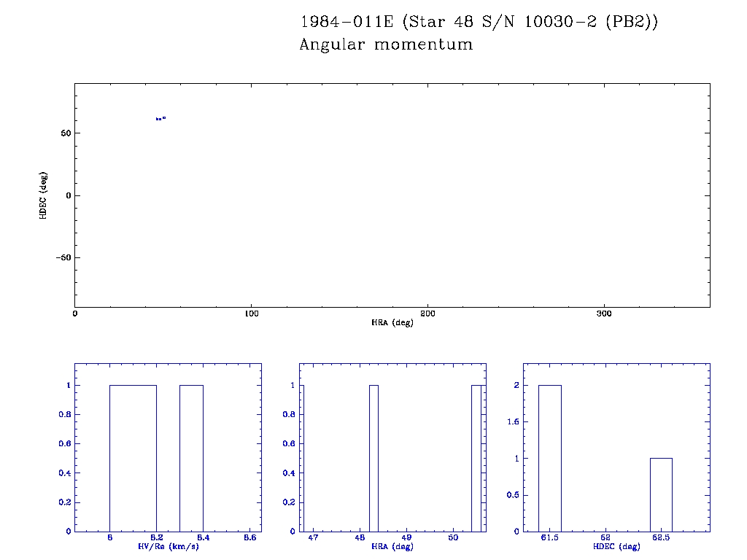Click the title text '1984-011E (Star 48 S/N 10030-2 (PB2))'
This screenshot has height=560, width=747.
click(x=479, y=22)
